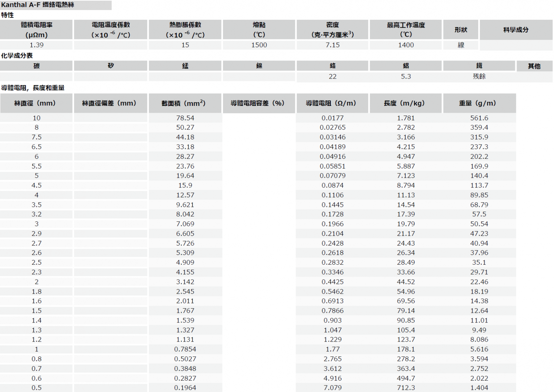Click the wire diameter cell 4.5
This screenshot has height=392, width=554.
coord(36,185)
